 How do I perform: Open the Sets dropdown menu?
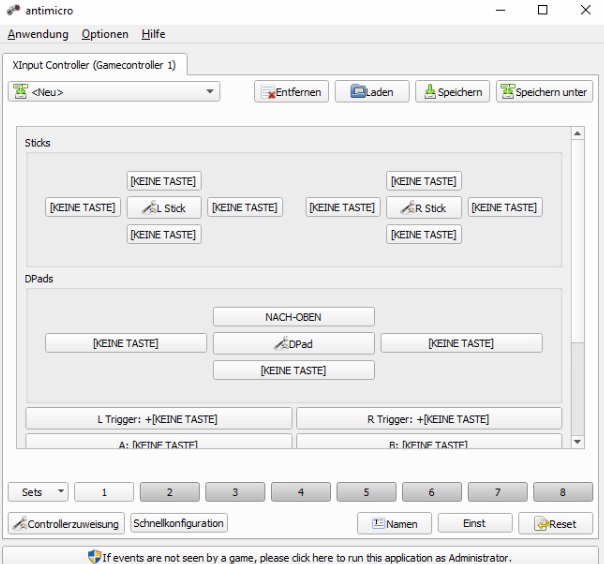coord(38,492)
